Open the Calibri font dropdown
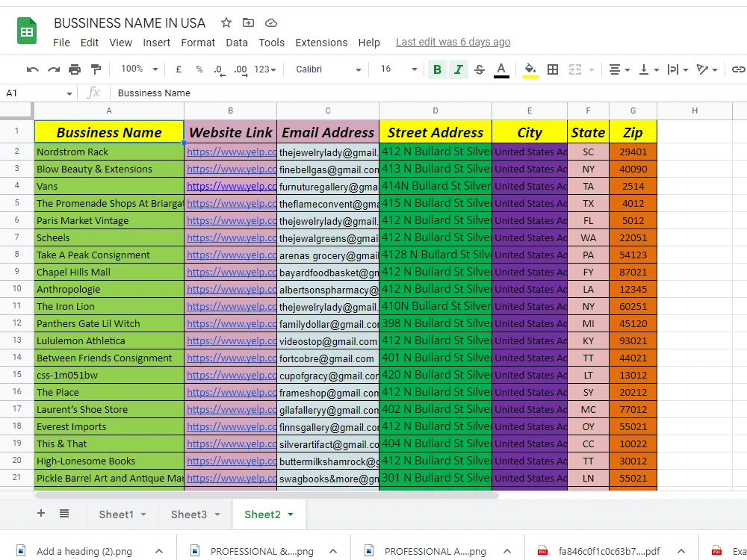Screen dimensions: 747x560 [x=328, y=69]
